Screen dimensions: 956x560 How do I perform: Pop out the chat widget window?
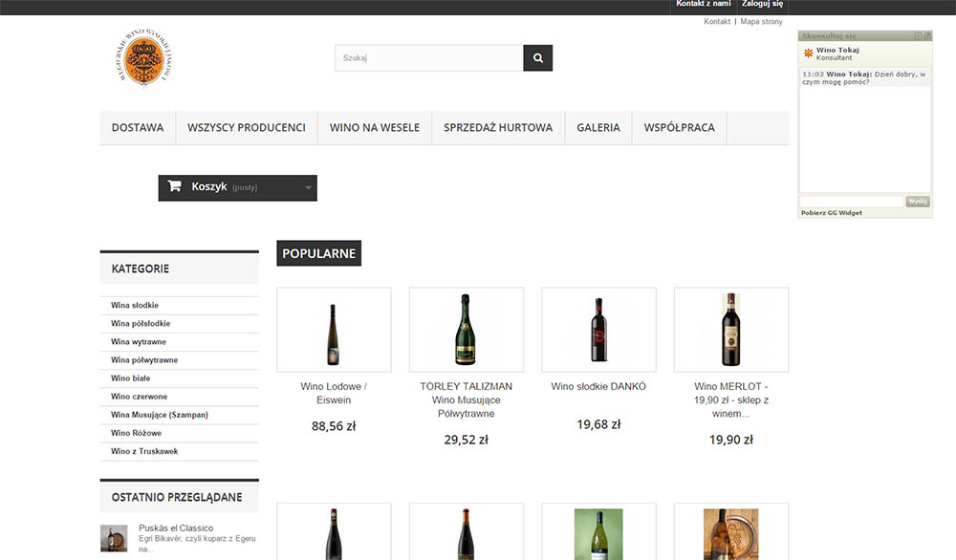926,35
